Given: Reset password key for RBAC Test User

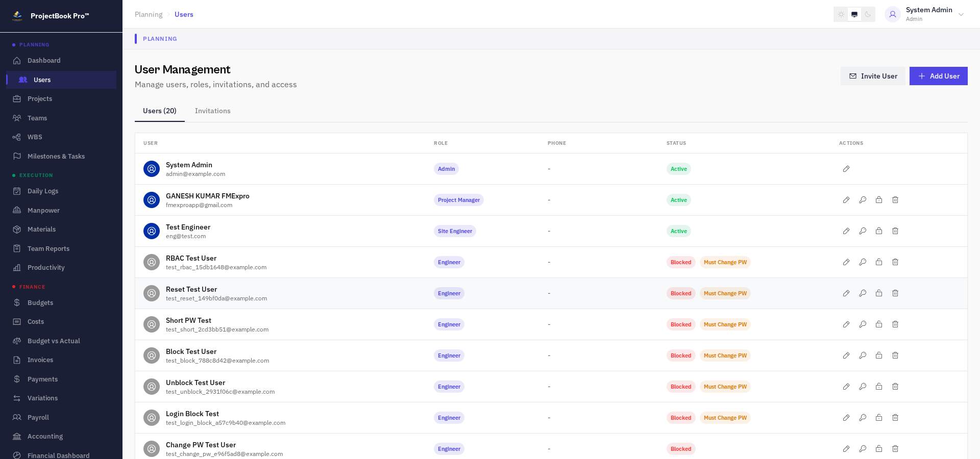Looking at the screenshot, I should tap(863, 262).
